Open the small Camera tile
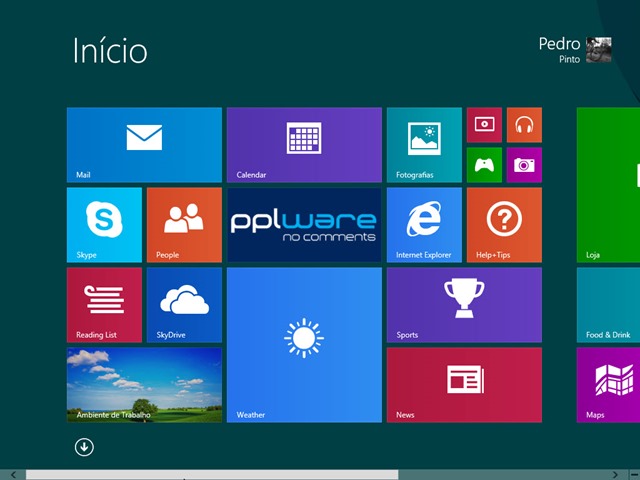This screenshot has width=640, height=480. click(524, 165)
